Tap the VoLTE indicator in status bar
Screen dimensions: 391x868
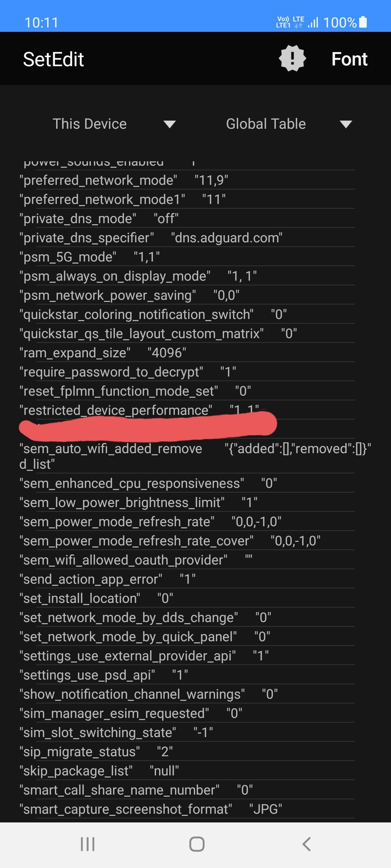tap(283, 22)
